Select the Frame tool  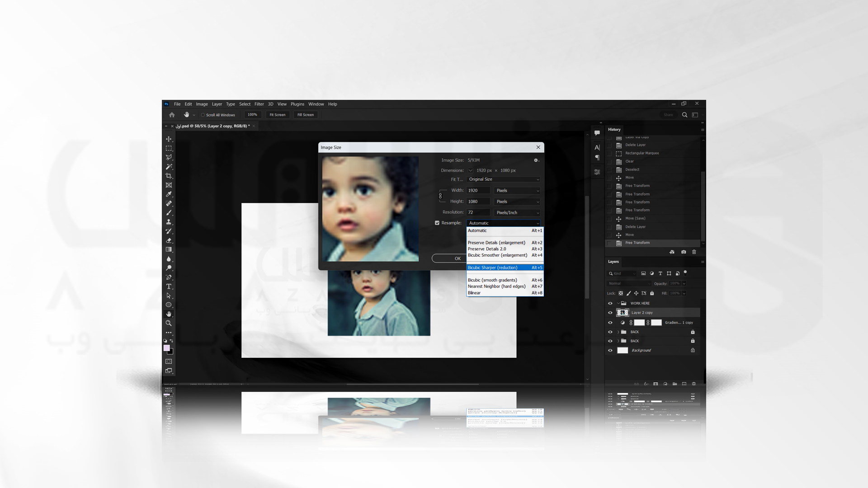[x=169, y=185]
